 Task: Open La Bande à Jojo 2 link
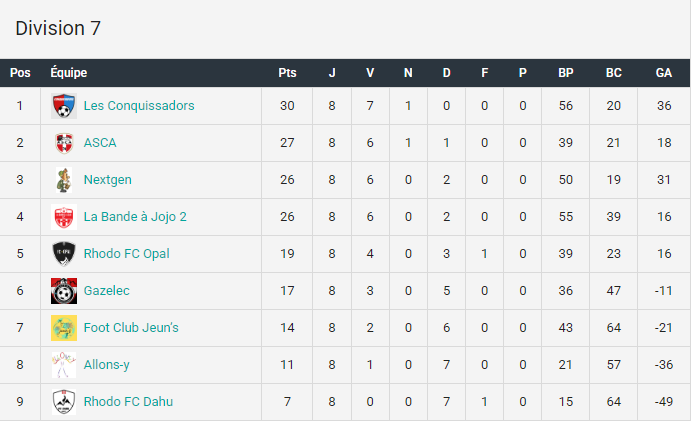point(135,217)
